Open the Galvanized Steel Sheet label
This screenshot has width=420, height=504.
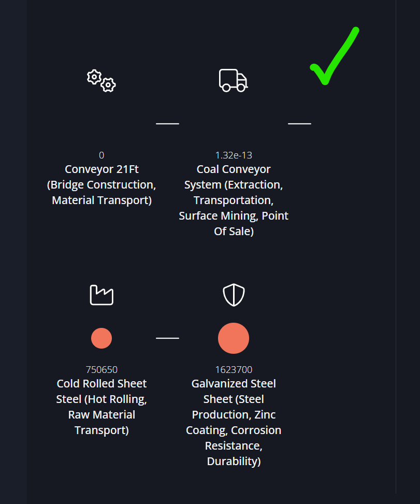(234, 422)
